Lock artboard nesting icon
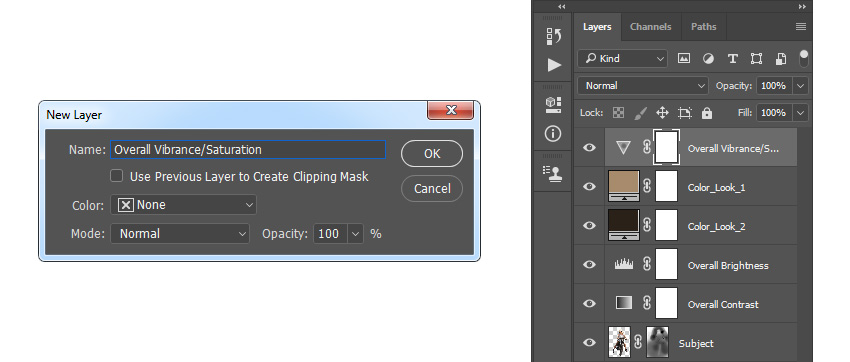The image size is (850, 362). (x=685, y=113)
